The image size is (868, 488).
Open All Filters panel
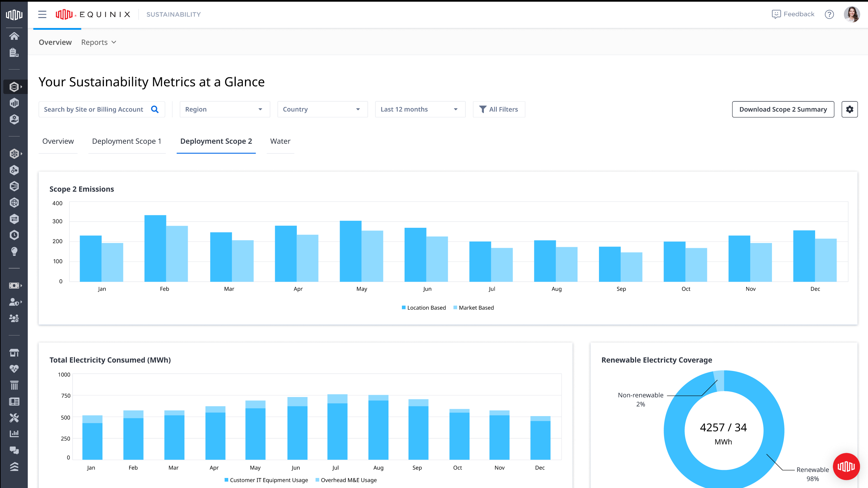tap(499, 109)
